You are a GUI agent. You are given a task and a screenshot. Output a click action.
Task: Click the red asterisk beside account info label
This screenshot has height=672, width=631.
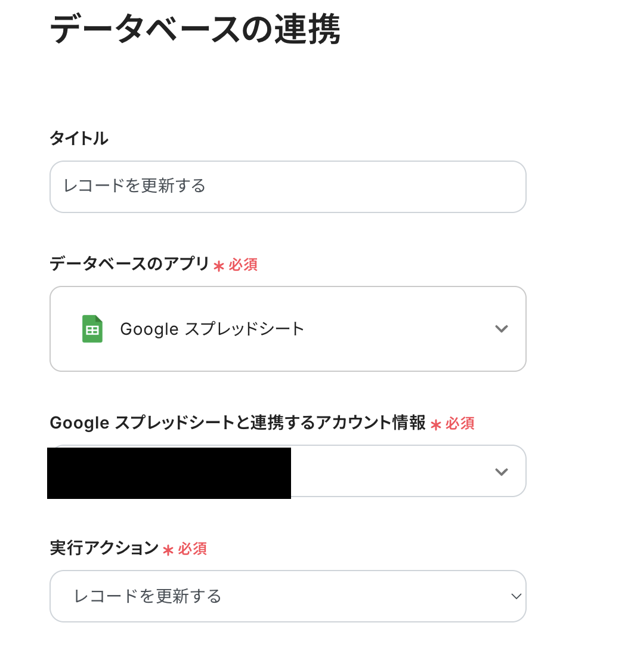coord(436,425)
